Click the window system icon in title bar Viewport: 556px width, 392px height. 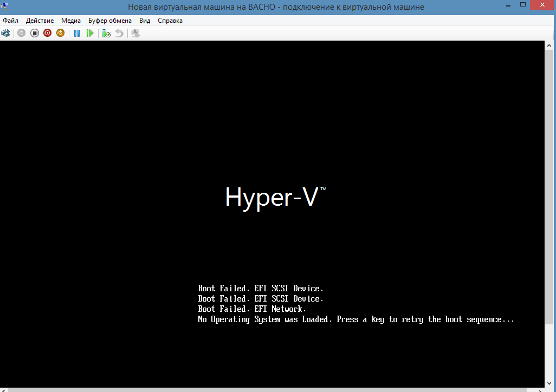pyautogui.click(x=5, y=6)
